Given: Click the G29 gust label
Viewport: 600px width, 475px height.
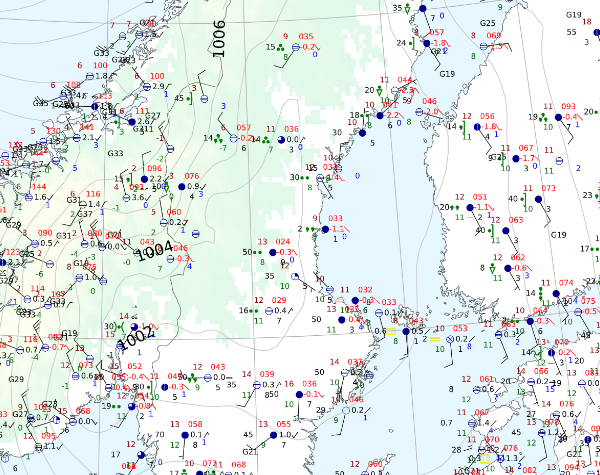Looking at the screenshot, I should click(16, 379).
